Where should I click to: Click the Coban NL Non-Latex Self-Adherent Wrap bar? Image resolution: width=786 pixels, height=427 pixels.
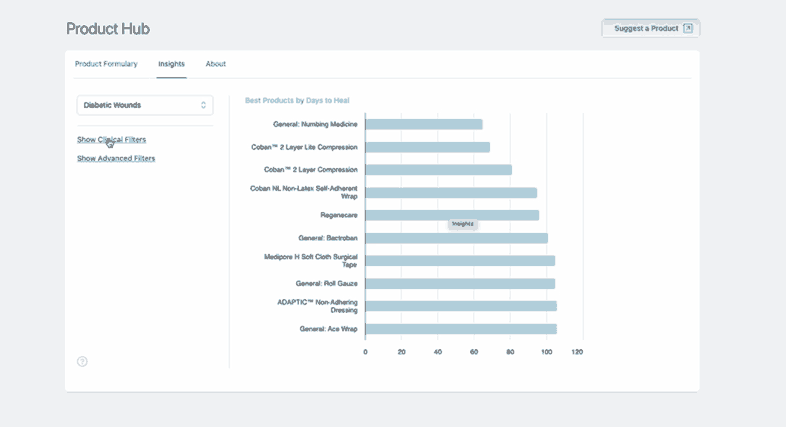451,193
